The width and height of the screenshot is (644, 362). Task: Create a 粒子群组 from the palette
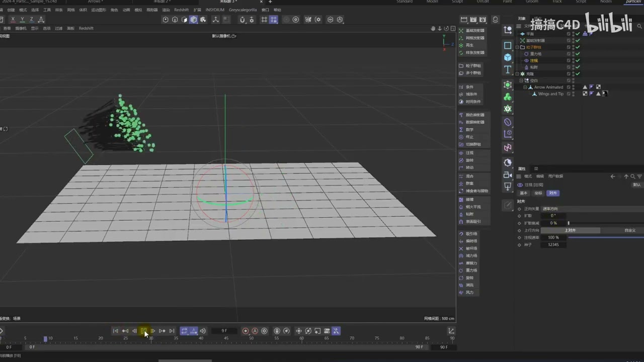click(x=470, y=65)
